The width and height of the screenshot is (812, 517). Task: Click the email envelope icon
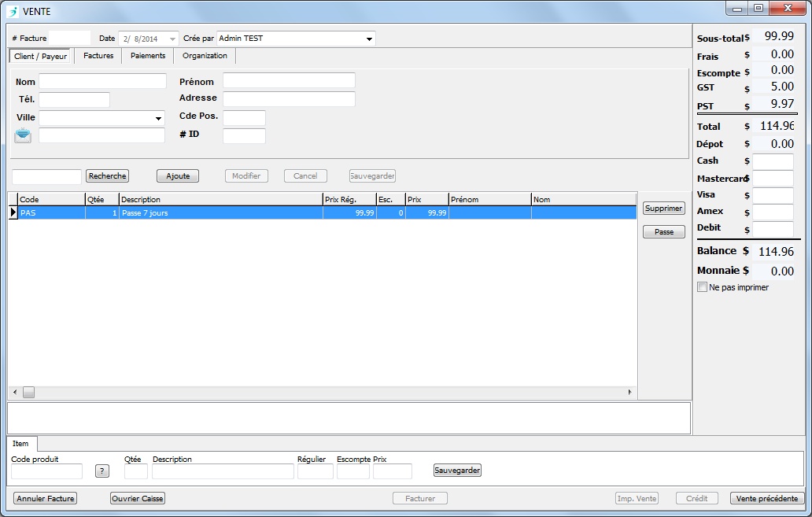23,135
